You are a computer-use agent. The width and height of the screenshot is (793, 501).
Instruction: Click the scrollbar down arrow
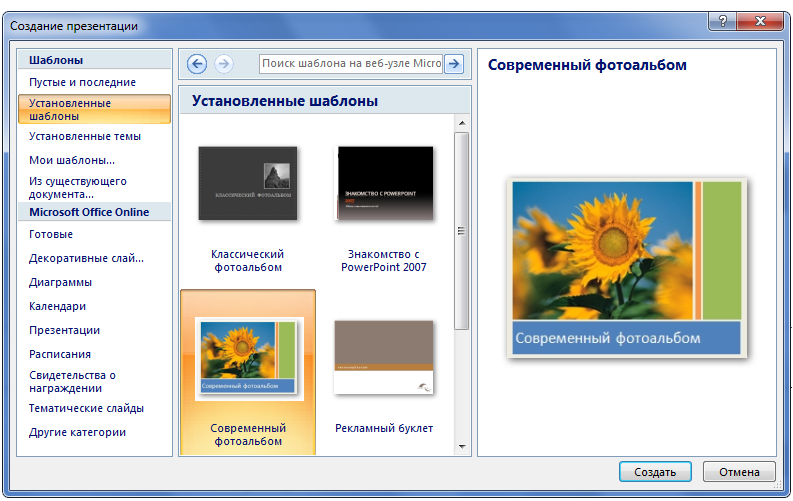(462, 447)
